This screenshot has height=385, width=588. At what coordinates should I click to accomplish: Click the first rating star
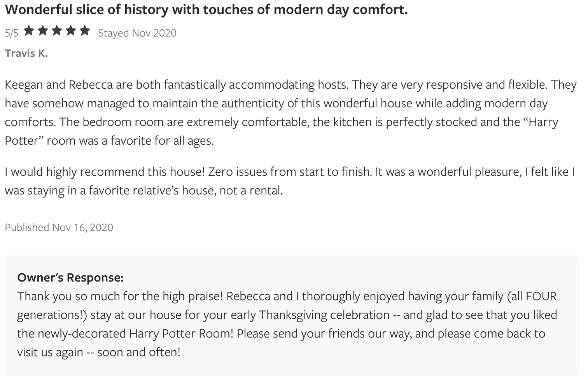point(29,31)
